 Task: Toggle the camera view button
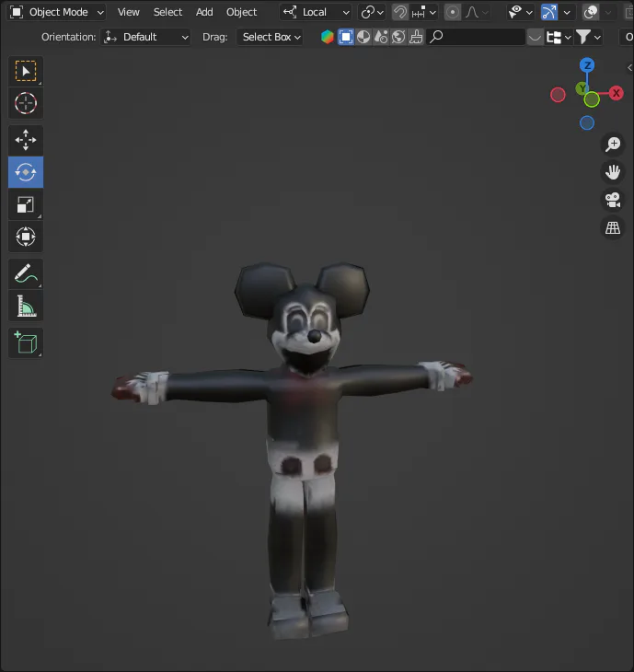[x=613, y=200]
